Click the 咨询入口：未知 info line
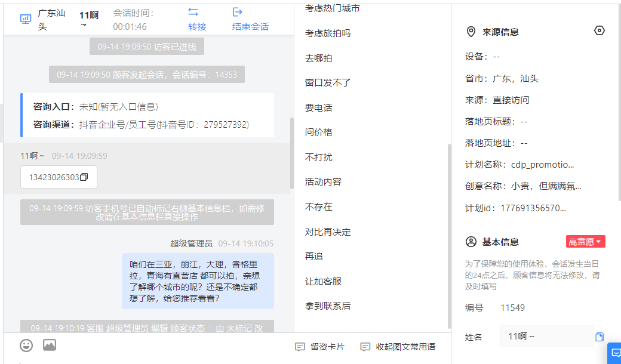621x364 pixels. 96,107
